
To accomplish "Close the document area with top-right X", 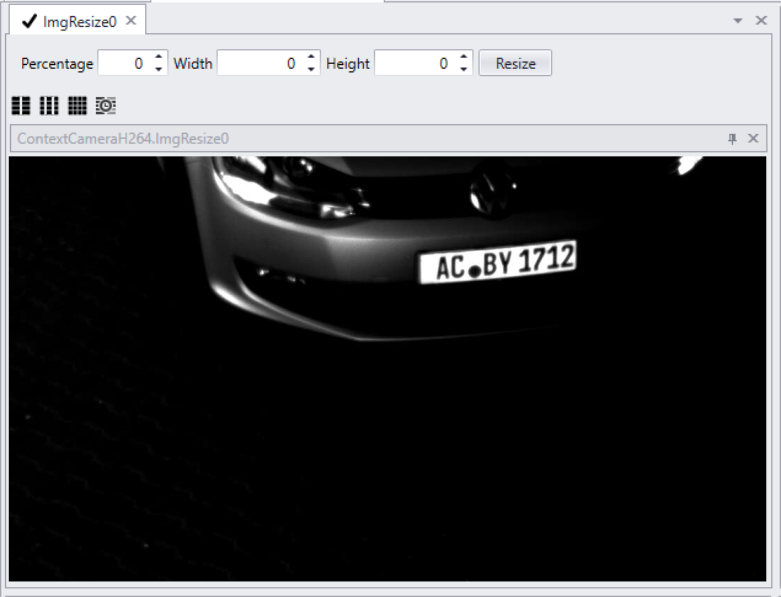I will 761,20.
